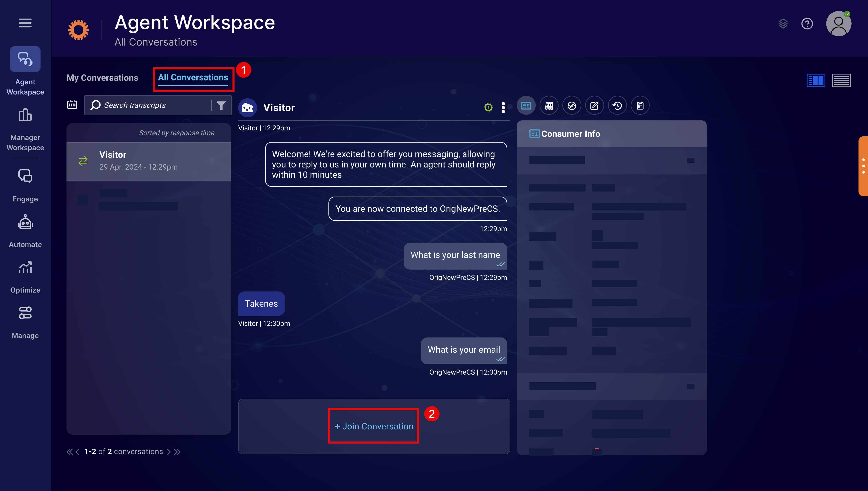Image resolution: width=868 pixels, height=491 pixels.
Task: Open the compass-style widget icon
Action: coord(572,105)
